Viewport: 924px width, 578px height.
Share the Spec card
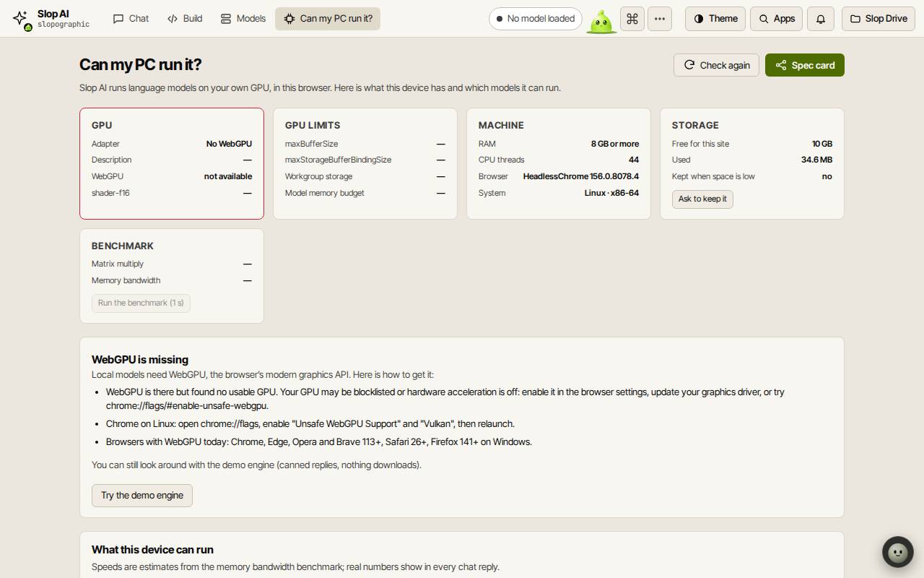[x=805, y=65]
